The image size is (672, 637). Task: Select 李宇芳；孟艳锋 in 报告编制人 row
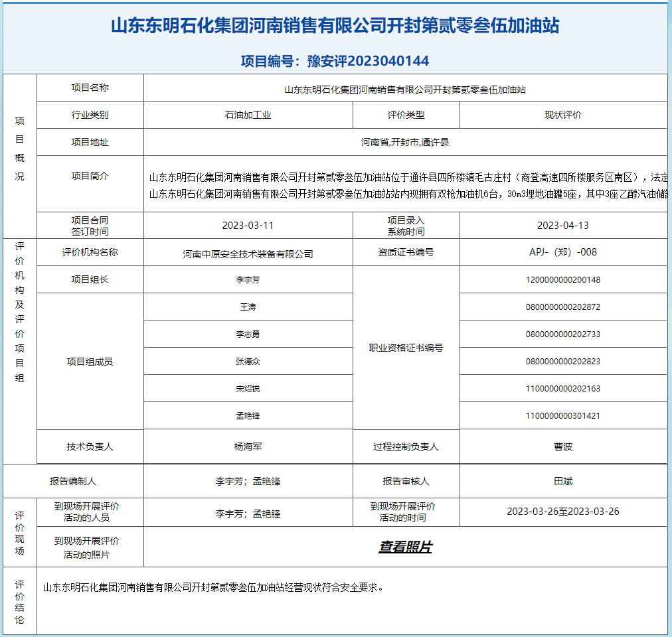(x=248, y=481)
